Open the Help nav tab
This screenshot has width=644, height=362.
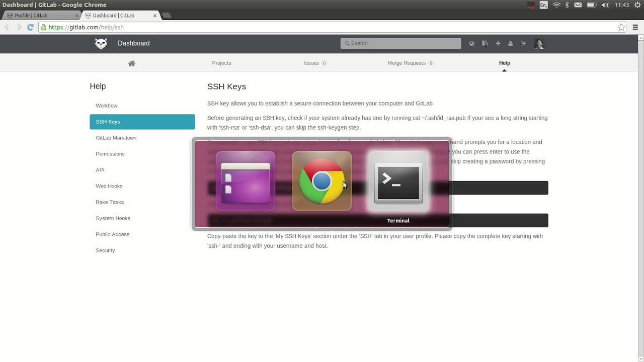pyautogui.click(x=505, y=63)
